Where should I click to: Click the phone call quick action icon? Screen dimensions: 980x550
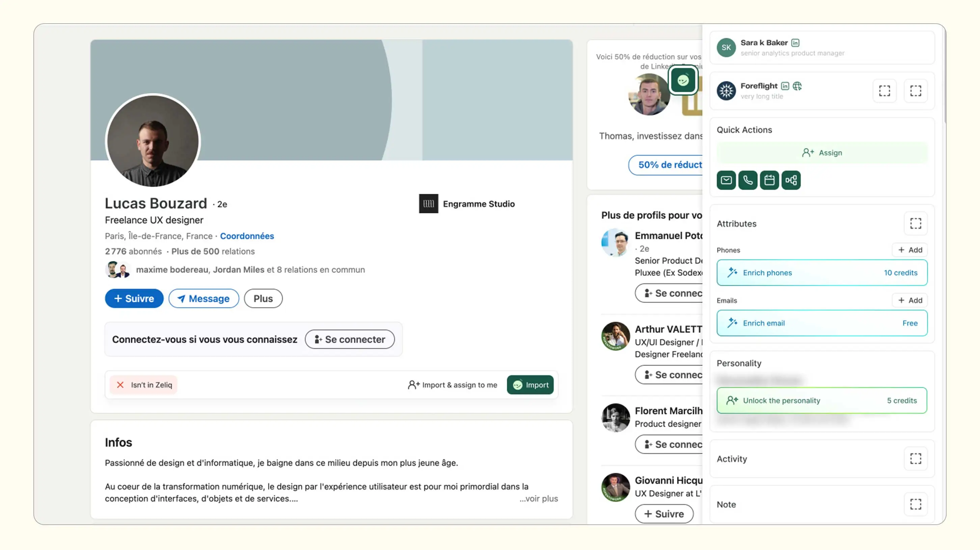pyautogui.click(x=747, y=180)
